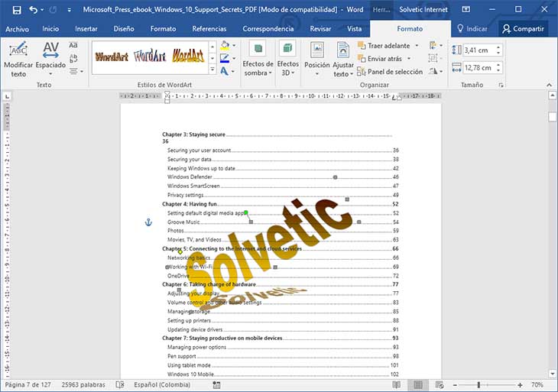Open the Undo history dropdown arrow

click(x=42, y=10)
